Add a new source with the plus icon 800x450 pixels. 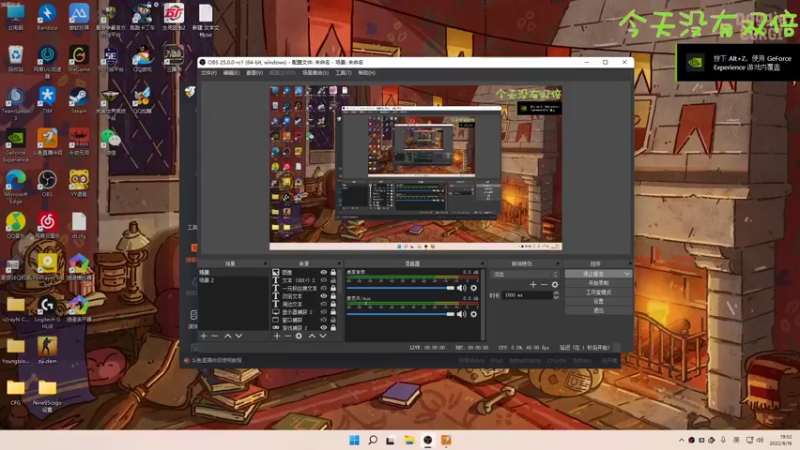click(277, 336)
